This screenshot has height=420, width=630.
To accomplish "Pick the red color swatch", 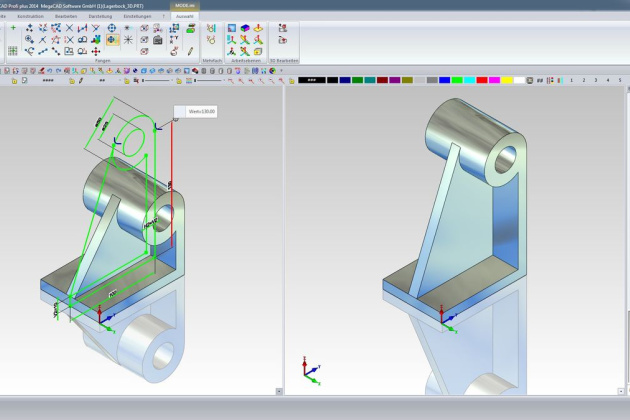I will tap(481, 80).
